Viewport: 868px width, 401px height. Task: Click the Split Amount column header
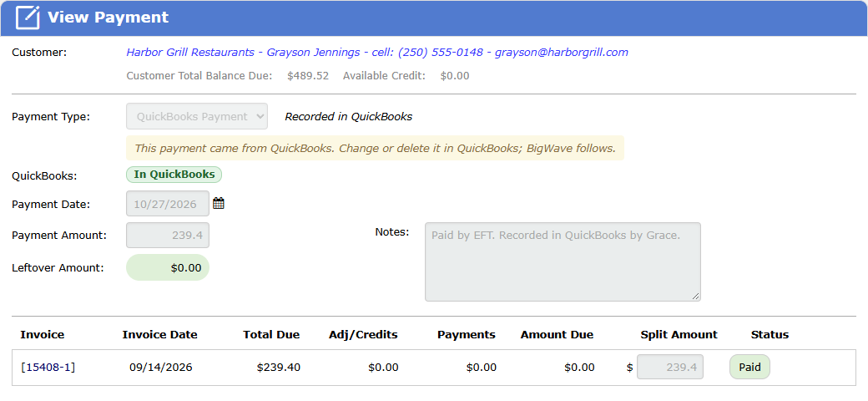tap(679, 334)
